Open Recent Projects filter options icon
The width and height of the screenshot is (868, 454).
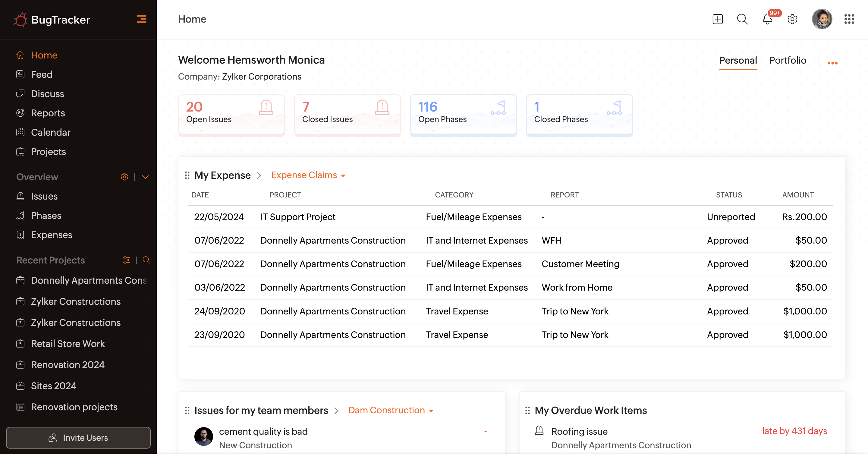pyautogui.click(x=126, y=260)
